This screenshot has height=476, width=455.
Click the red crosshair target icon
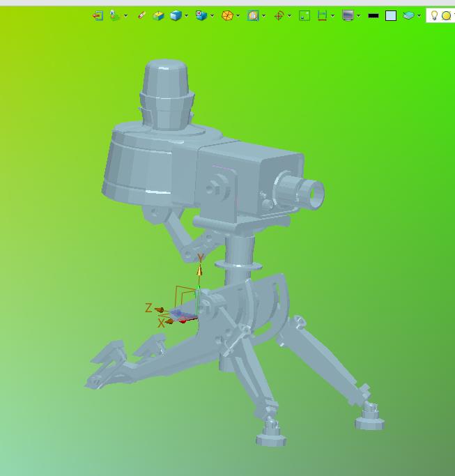[x=279, y=15]
